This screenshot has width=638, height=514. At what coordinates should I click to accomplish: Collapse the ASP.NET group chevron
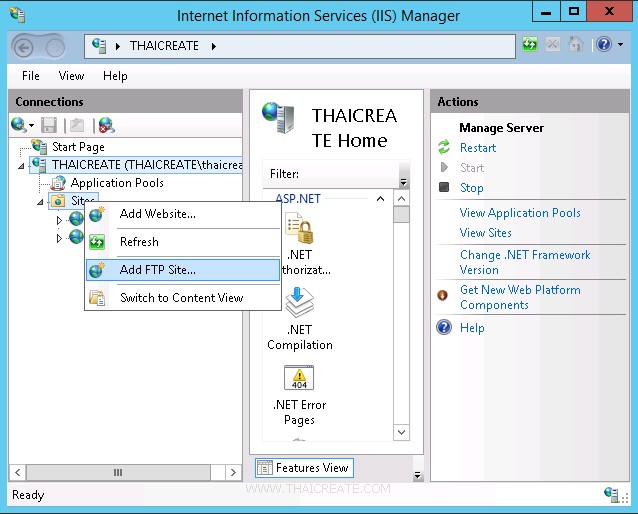coord(380,199)
